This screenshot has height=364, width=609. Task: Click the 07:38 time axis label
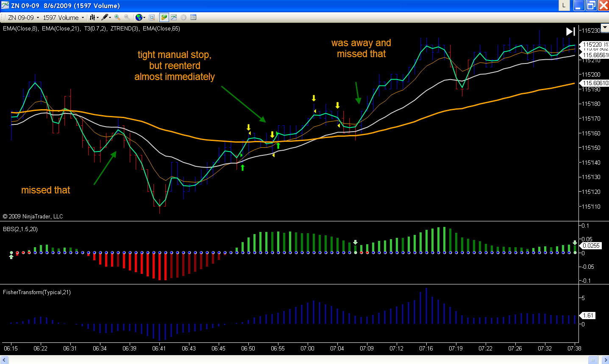pyautogui.click(x=574, y=348)
